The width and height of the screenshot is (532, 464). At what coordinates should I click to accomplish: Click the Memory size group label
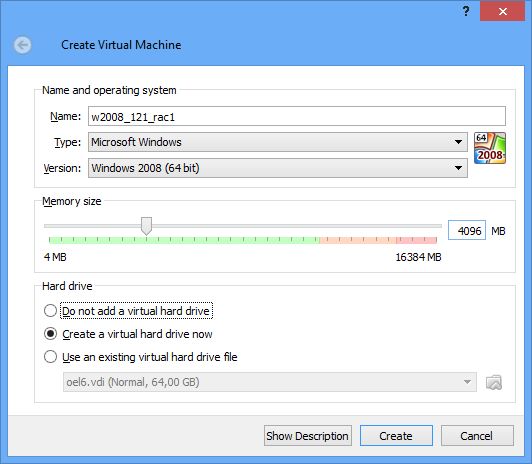[72, 201]
